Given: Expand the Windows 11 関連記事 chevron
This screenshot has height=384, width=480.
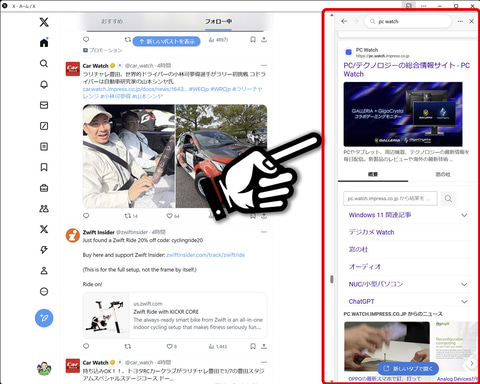Looking at the screenshot, I should 464,215.
